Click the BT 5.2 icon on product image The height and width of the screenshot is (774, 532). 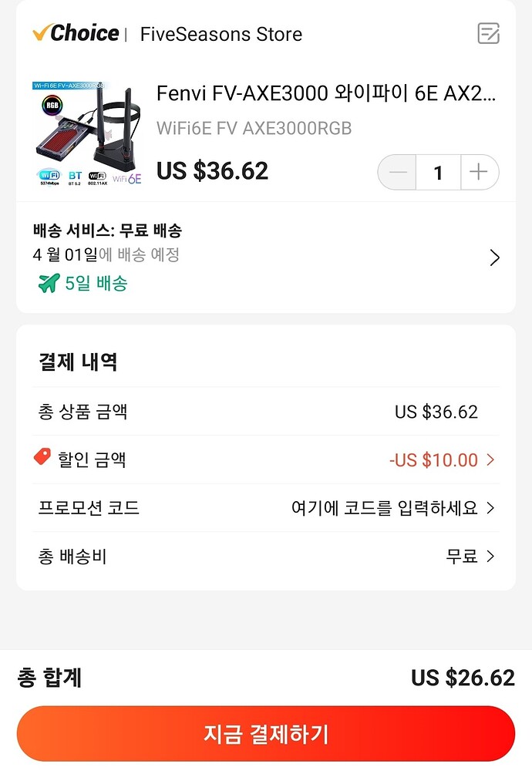(x=74, y=177)
